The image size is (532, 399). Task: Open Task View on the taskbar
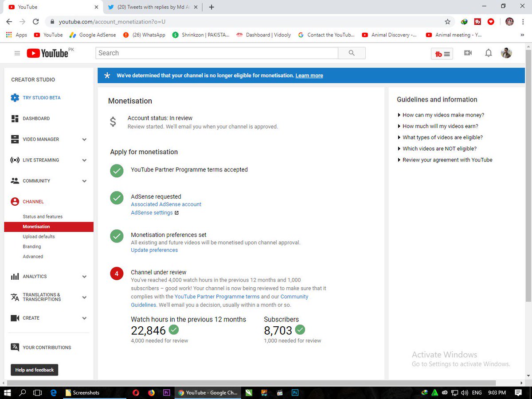coord(37,392)
